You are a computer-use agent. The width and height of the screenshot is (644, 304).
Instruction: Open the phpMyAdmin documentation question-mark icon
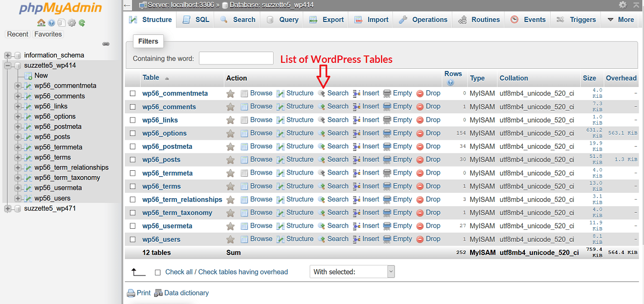(52, 23)
